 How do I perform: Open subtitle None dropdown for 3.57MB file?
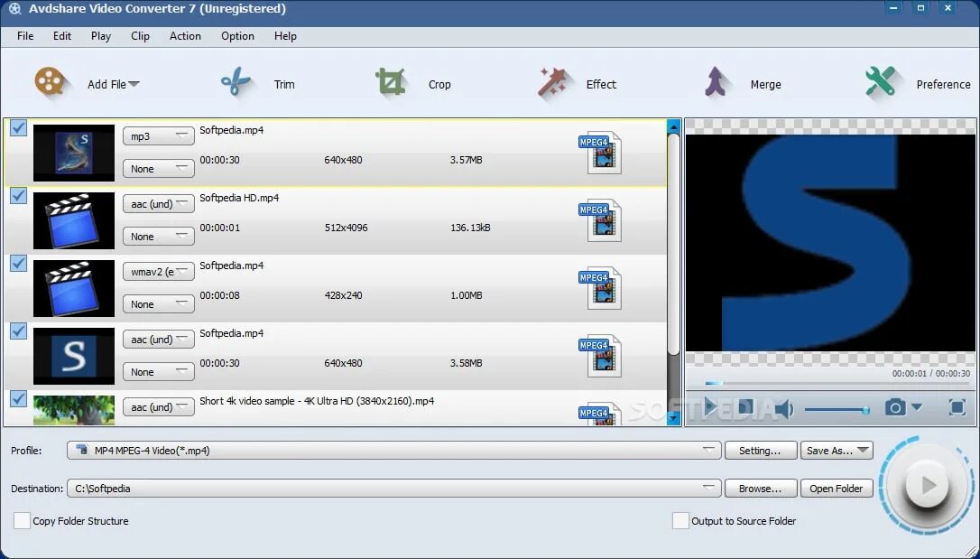158,168
